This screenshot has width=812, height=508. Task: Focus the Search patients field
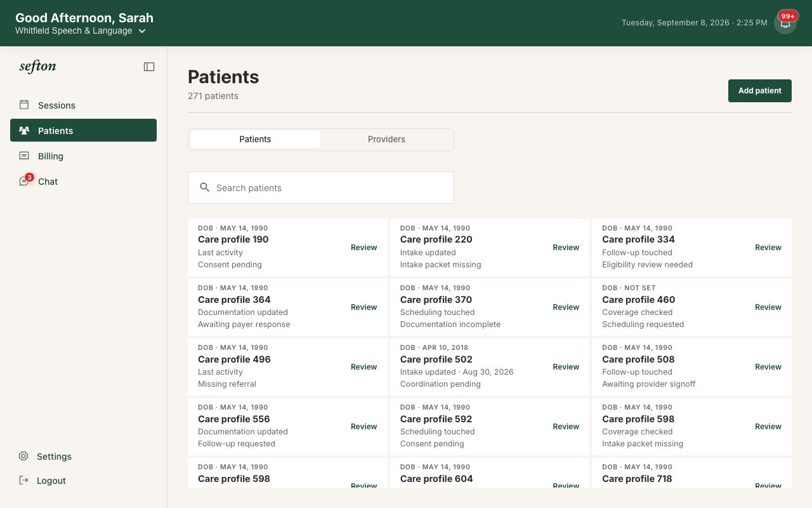coord(321,187)
